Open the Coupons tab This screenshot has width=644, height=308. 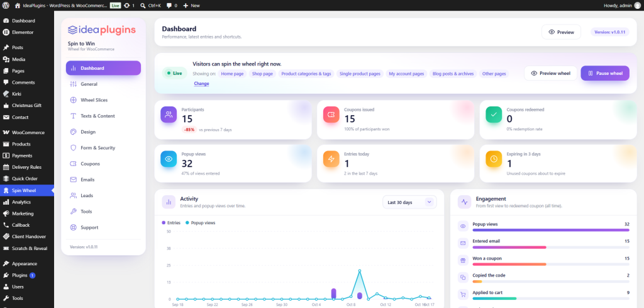tap(104, 164)
